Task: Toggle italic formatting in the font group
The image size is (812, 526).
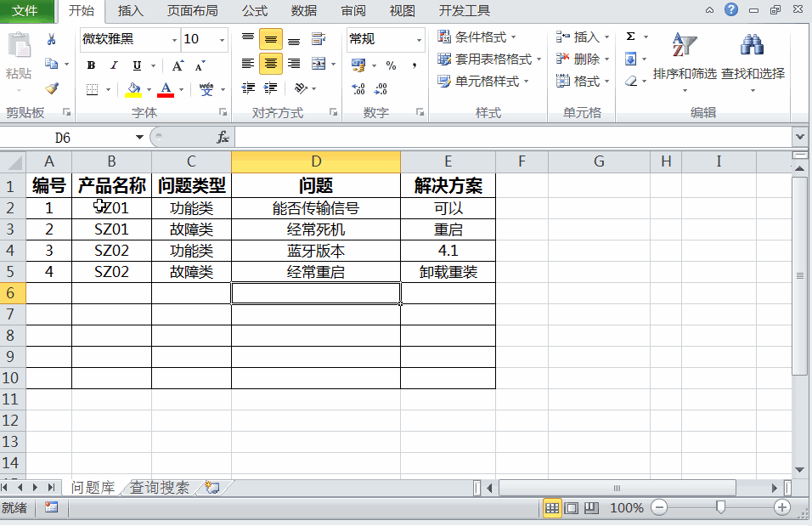Action: coord(113,65)
